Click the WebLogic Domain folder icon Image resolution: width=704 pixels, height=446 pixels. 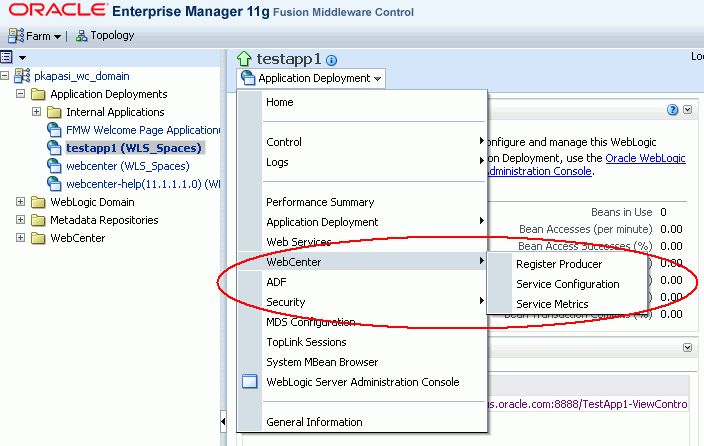tap(38, 202)
